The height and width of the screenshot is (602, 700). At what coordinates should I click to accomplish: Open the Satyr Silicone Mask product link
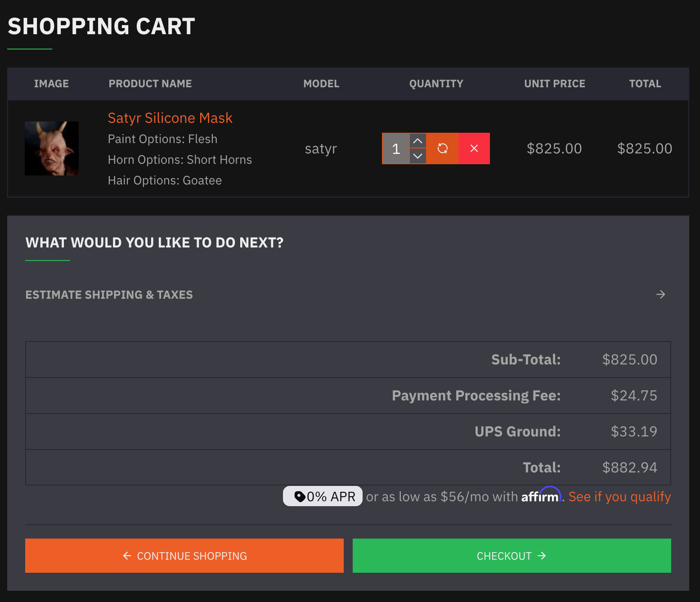click(x=170, y=118)
